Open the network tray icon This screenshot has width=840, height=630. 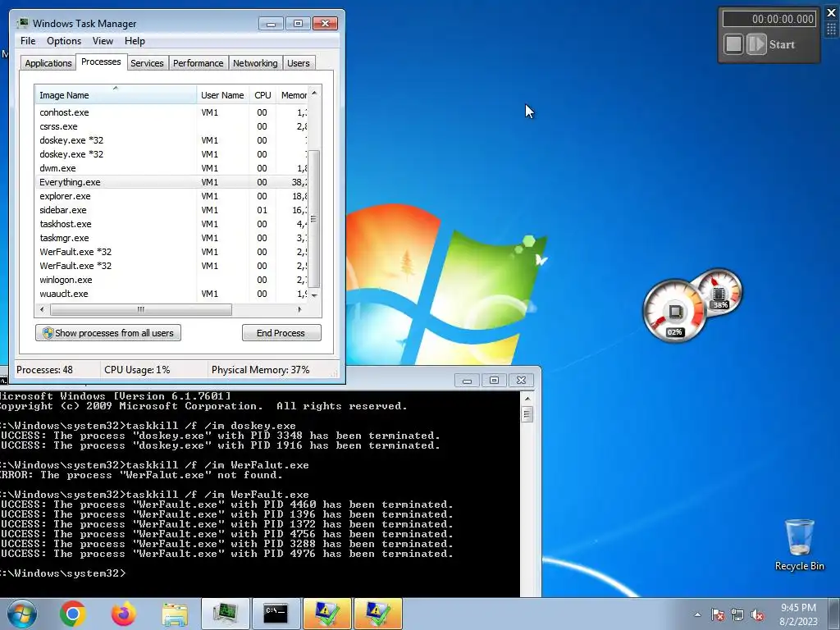(737, 614)
